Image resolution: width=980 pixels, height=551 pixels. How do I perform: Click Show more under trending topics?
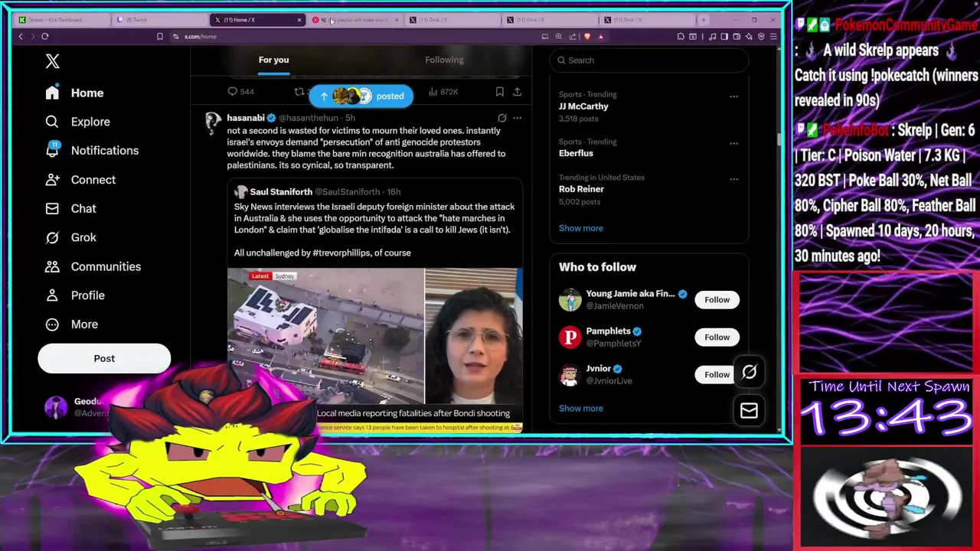(580, 228)
